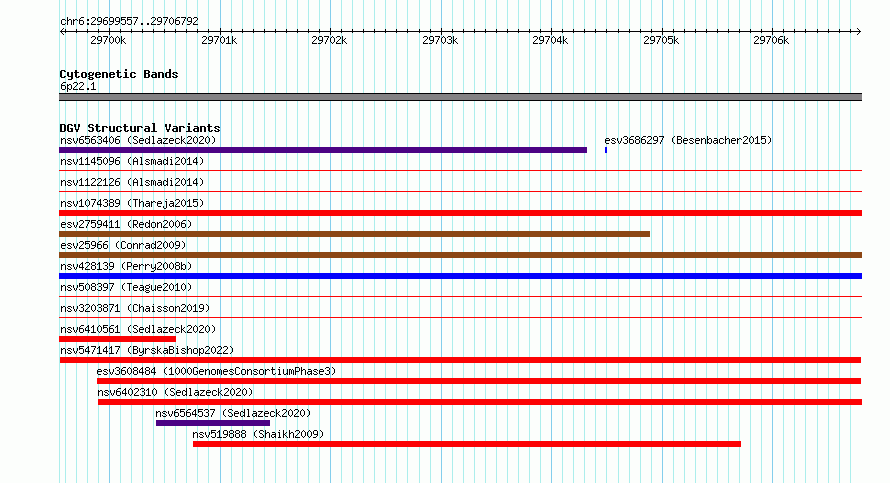Click the esv3608484 (1000GenomesConsortiumPhase3) label
This screenshot has height=483, width=890.
[216, 371]
